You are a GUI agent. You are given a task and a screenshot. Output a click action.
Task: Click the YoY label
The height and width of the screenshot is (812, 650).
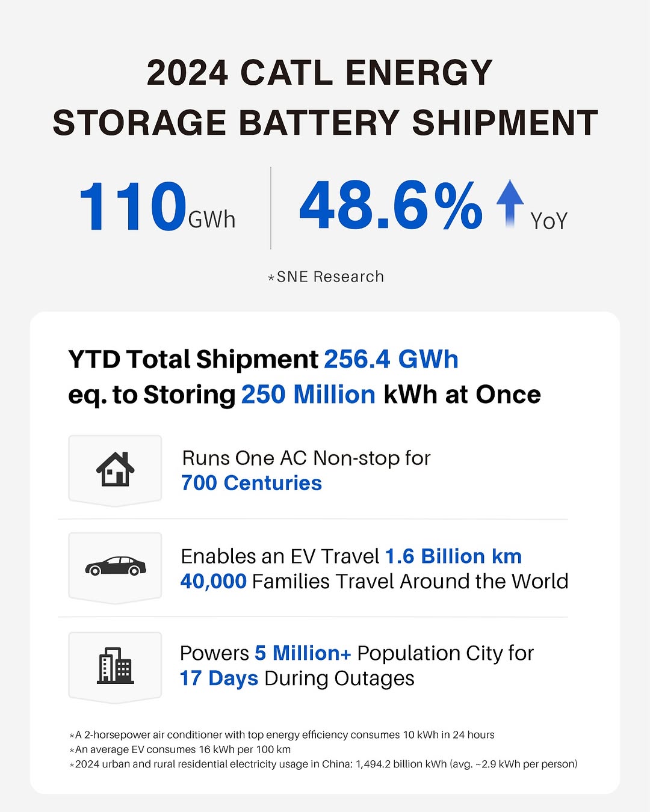point(549,221)
